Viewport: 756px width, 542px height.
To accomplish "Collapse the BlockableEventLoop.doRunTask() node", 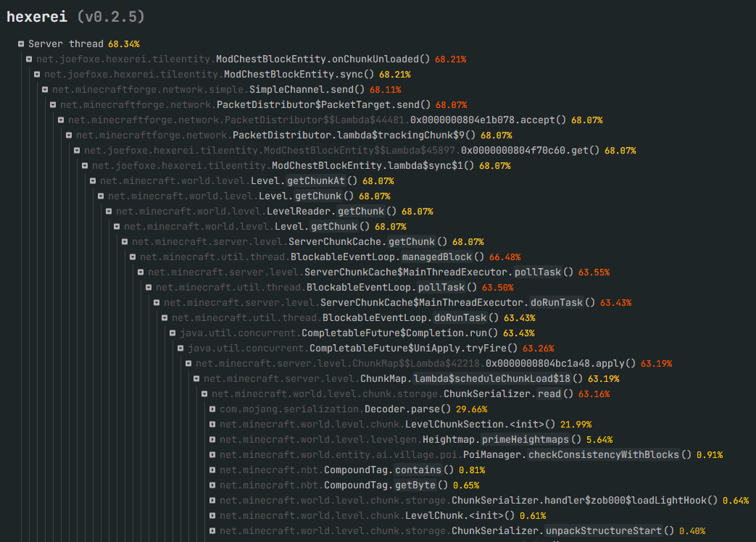I will pyautogui.click(x=165, y=318).
